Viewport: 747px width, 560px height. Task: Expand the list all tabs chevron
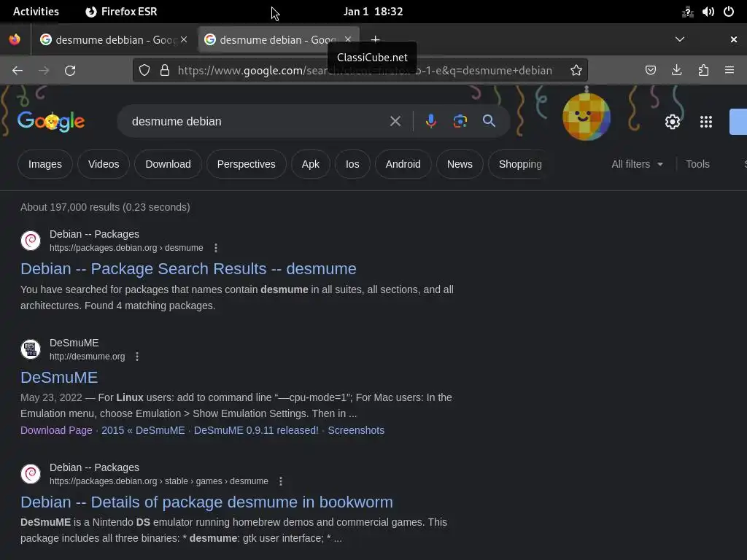pyautogui.click(x=680, y=39)
